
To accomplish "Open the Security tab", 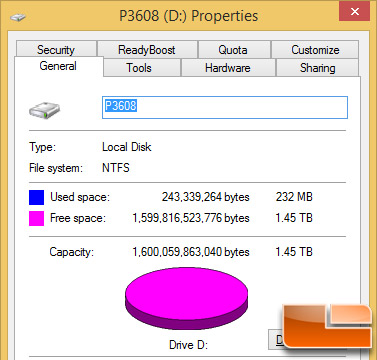I will point(56,49).
